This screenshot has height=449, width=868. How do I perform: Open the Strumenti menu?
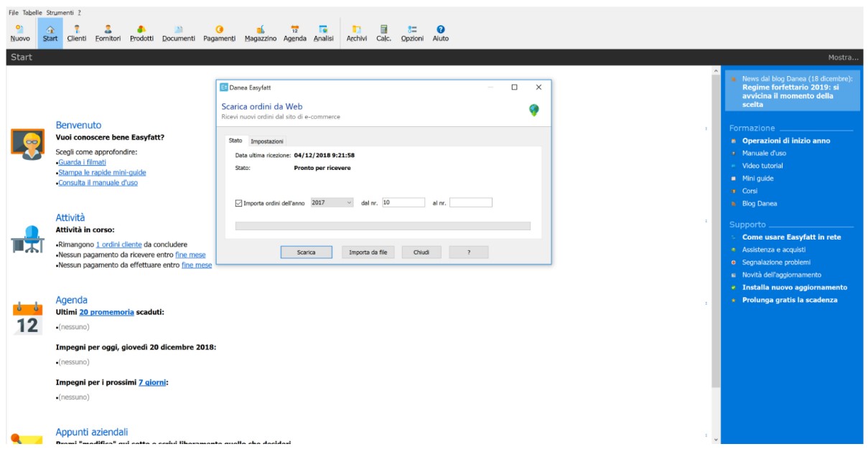60,13
